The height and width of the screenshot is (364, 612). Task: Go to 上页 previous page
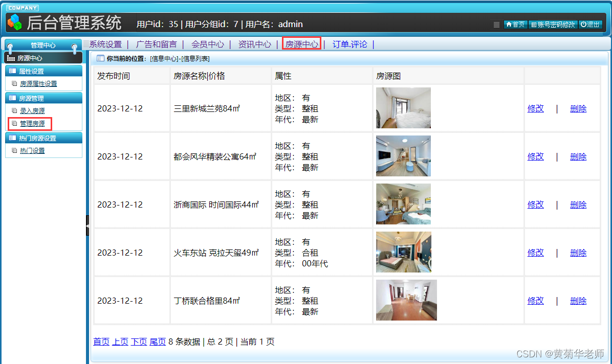(x=120, y=342)
